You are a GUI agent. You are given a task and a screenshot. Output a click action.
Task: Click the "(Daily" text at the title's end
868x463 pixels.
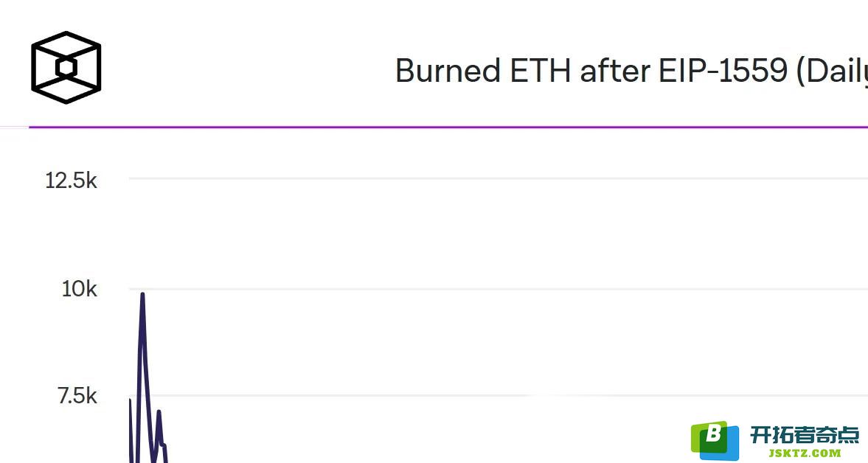(831, 72)
